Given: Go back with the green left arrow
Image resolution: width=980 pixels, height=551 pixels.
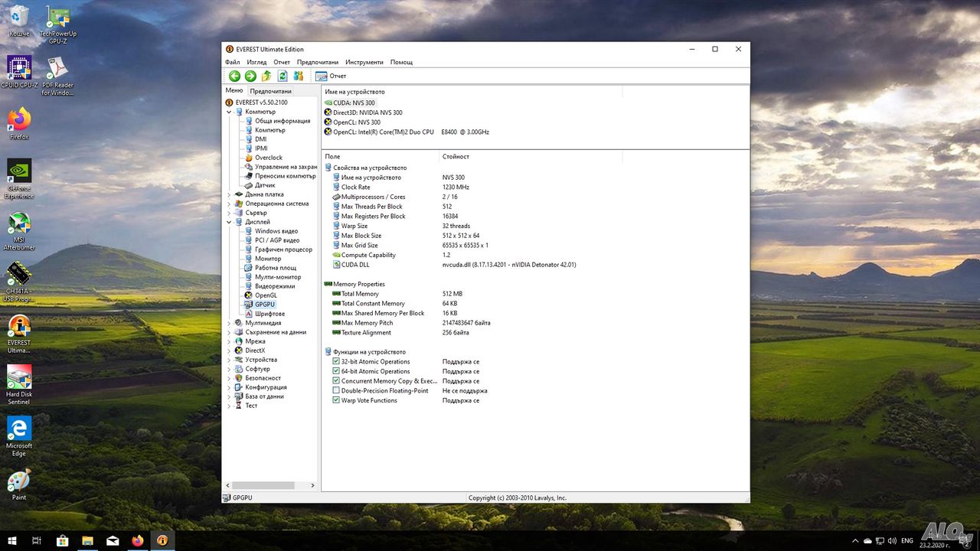Looking at the screenshot, I should [234, 76].
